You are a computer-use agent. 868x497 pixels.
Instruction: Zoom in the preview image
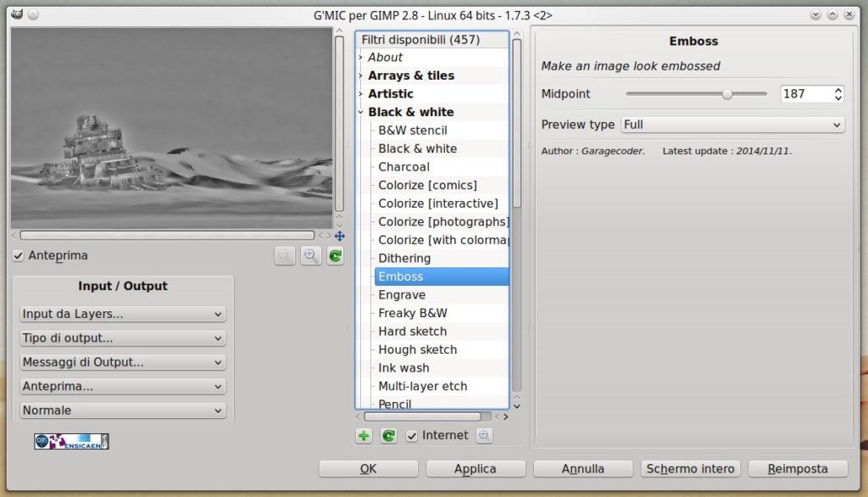pyautogui.click(x=310, y=256)
